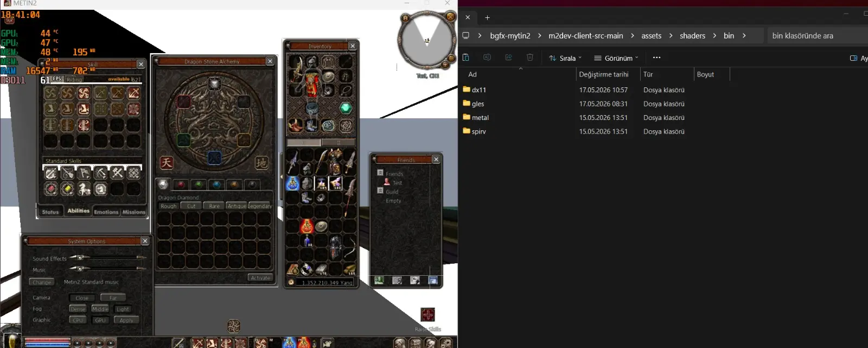This screenshot has height=348, width=868.
Task: Open the more options ellipsis in Explorer toolbar
Action: coord(657,58)
